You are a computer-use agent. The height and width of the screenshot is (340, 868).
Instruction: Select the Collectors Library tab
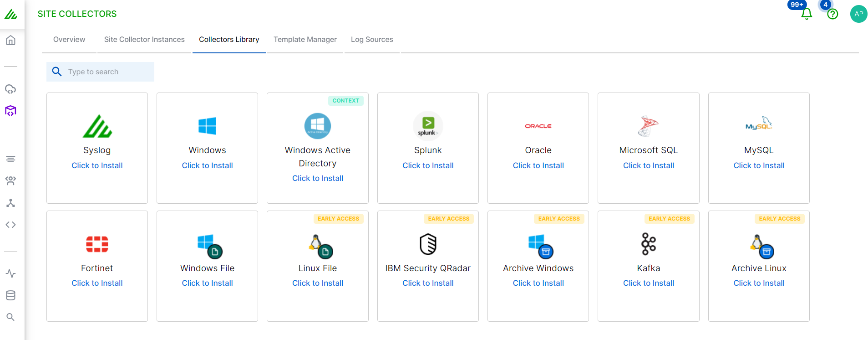229,40
